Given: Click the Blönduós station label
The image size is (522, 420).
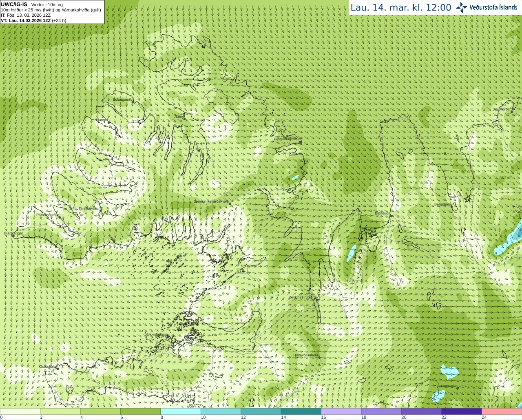Looking at the screenshot, I should (383, 213).
